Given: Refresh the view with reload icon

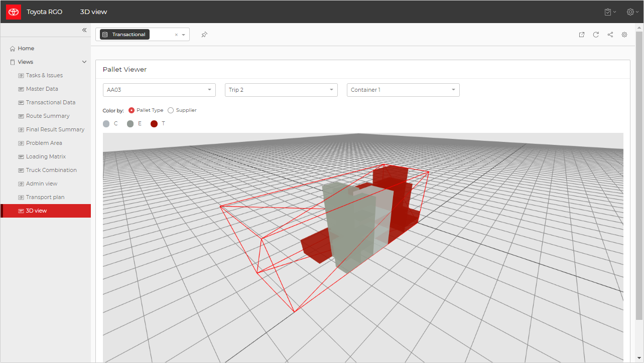Looking at the screenshot, I should click(596, 35).
